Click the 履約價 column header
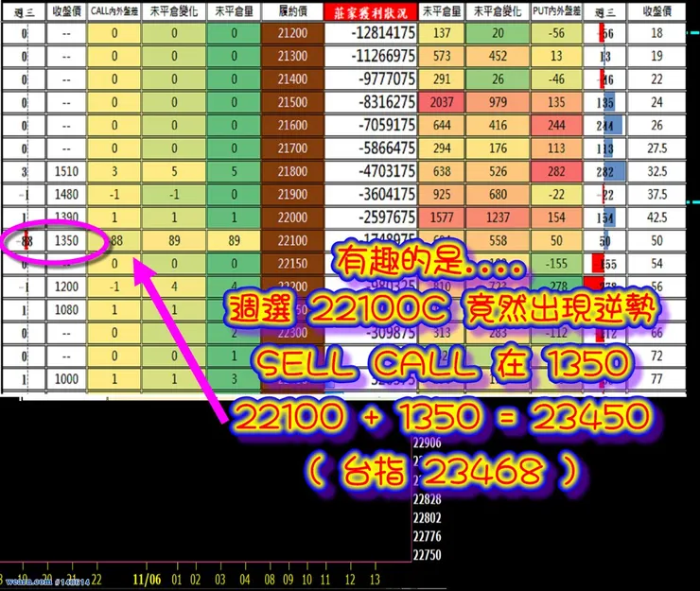Screen dimensions: 700x591 (292, 11)
